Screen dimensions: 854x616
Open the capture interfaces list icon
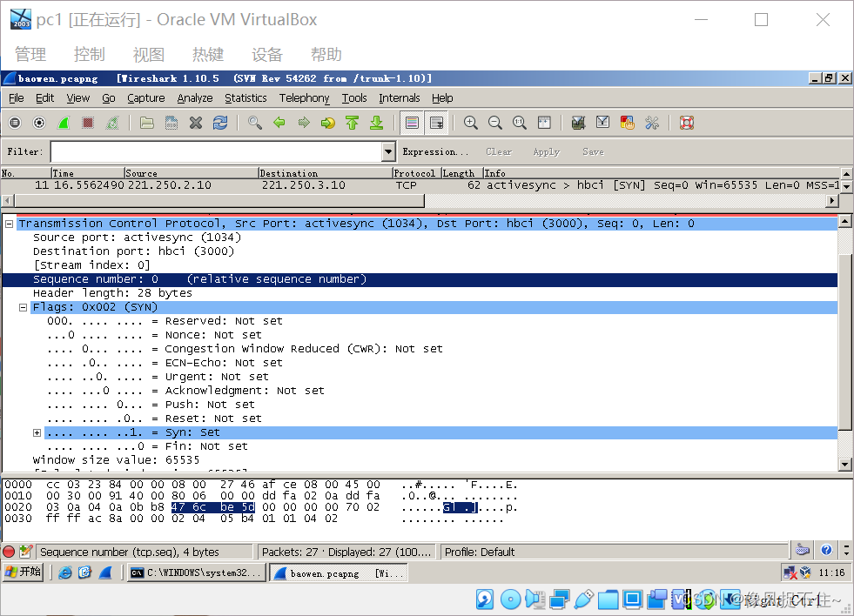15,123
